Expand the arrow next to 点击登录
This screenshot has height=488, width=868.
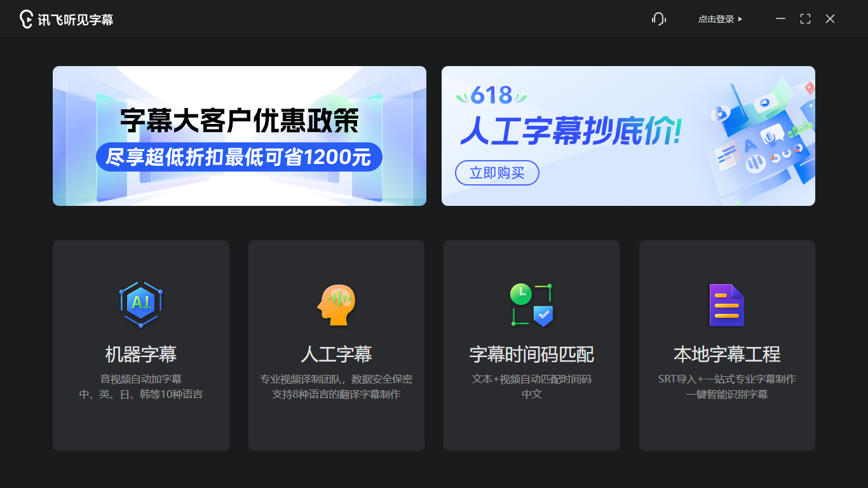[741, 19]
